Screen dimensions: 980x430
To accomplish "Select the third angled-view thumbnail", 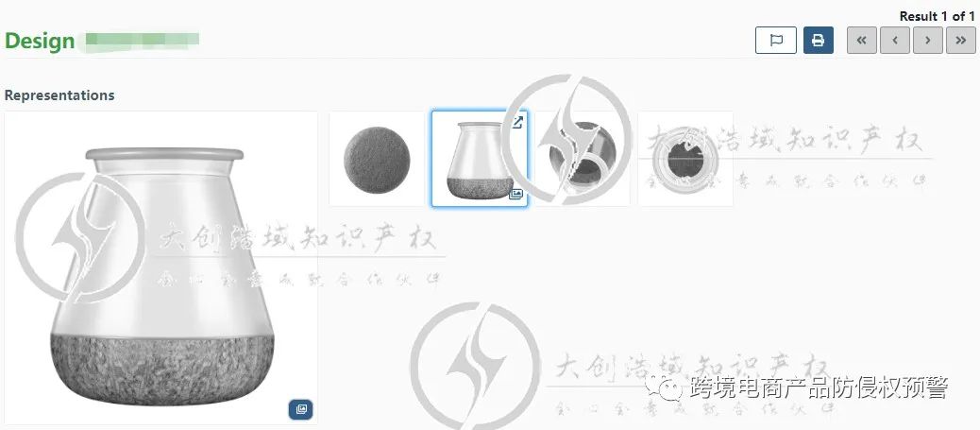I will pyautogui.click(x=583, y=159).
